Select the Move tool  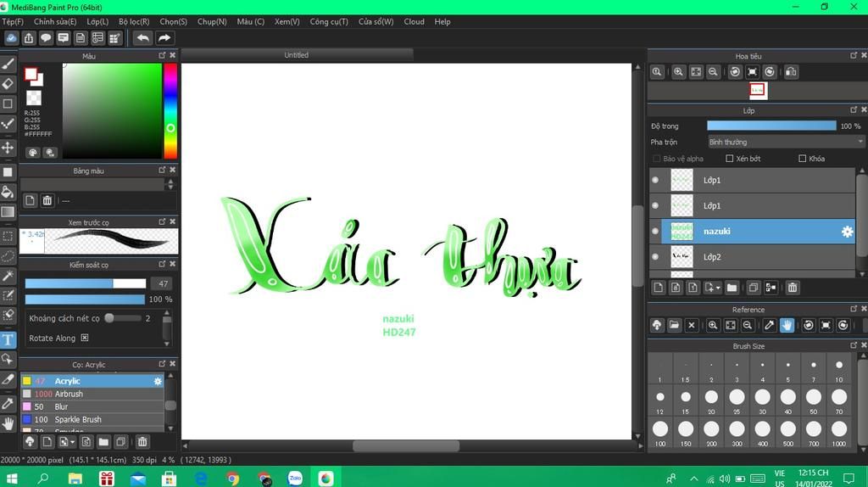(8, 148)
